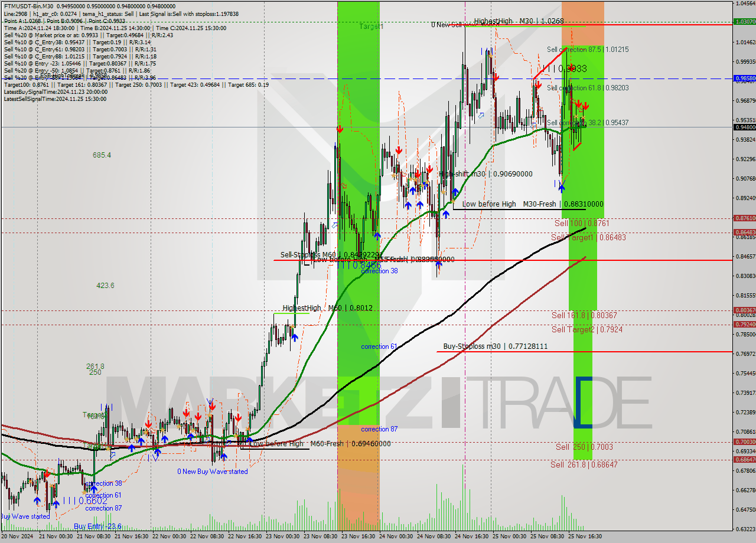756x543 pixels.
Task: Click the '25 Nov 00:30' time axis label
Action: coord(509,537)
